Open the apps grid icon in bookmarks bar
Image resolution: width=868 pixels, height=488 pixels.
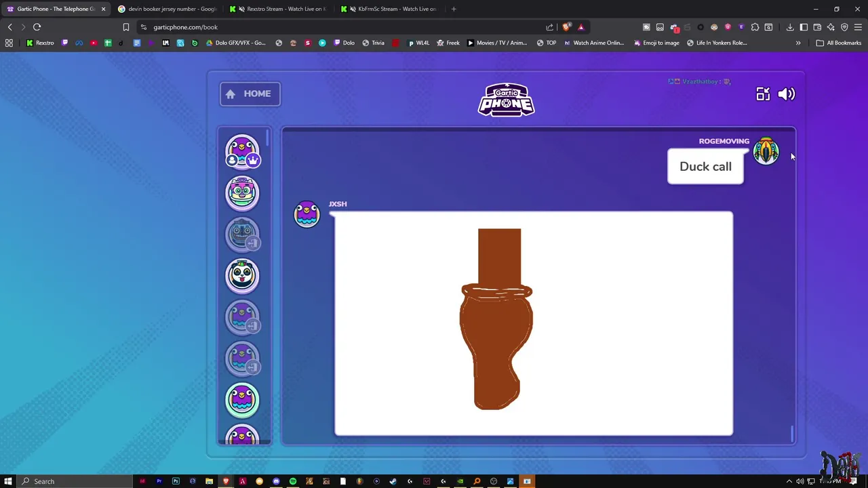click(9, 43)
